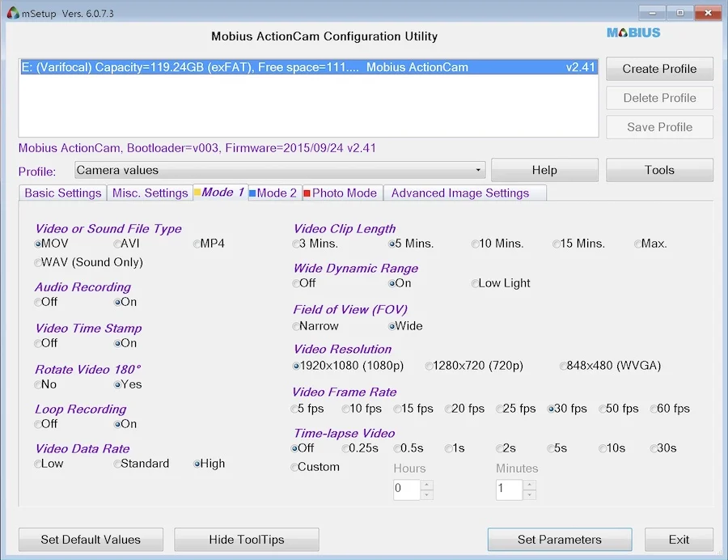Set Wide Dynamic Range to Low Light
This screenshot has width=728, height=560.
coord(501,283)
